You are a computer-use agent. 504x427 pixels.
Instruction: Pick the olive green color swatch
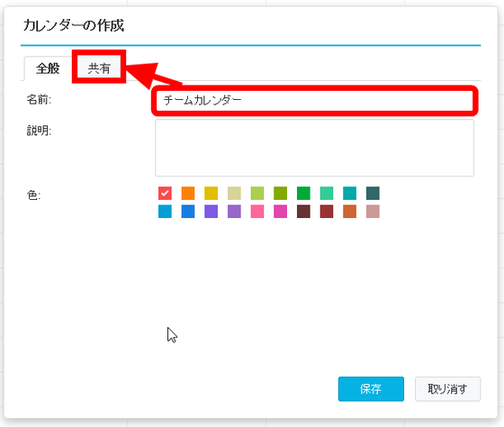(280, 193)
